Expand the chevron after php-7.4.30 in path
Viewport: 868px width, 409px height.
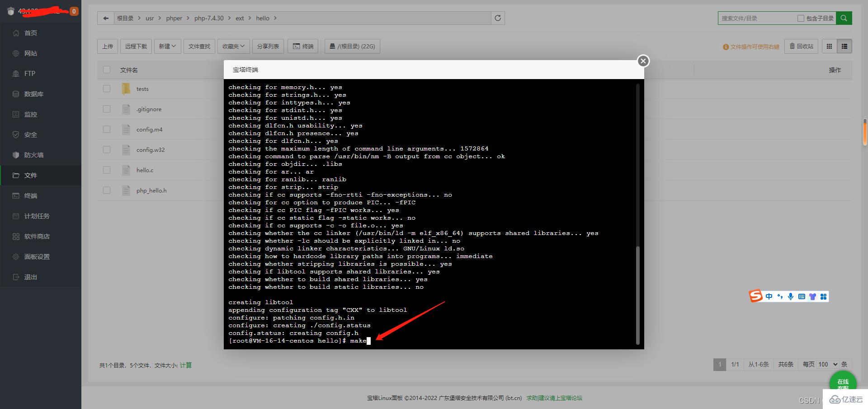(229, 18)
